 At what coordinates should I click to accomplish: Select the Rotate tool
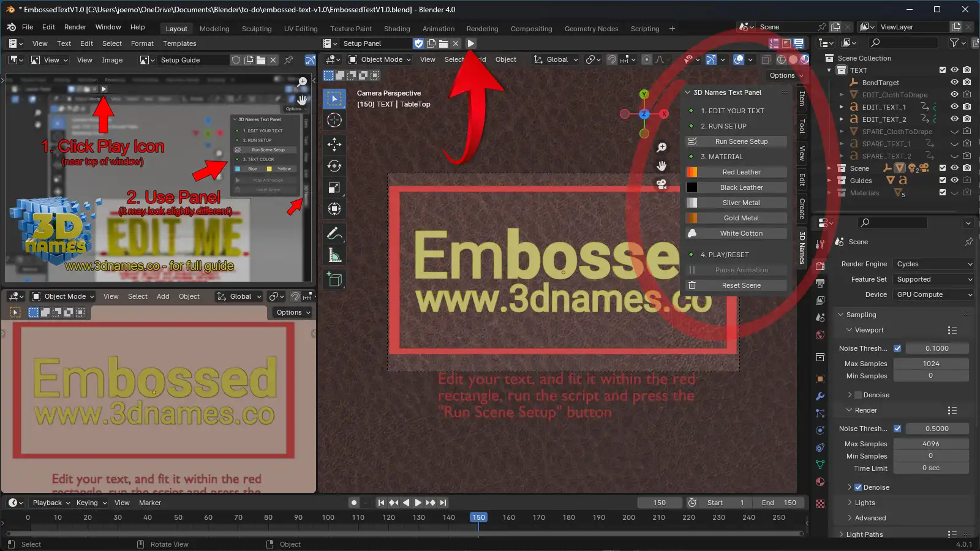point(334,166)
